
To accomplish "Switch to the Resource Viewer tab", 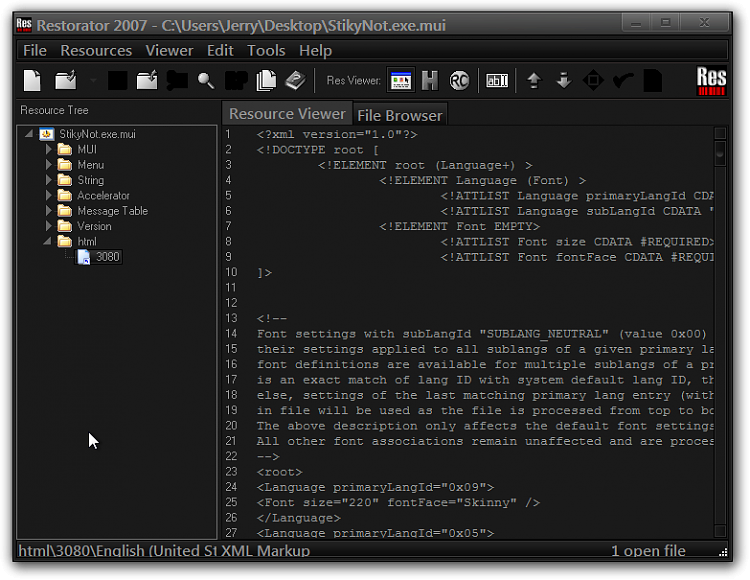I will [x=287, y=114].
